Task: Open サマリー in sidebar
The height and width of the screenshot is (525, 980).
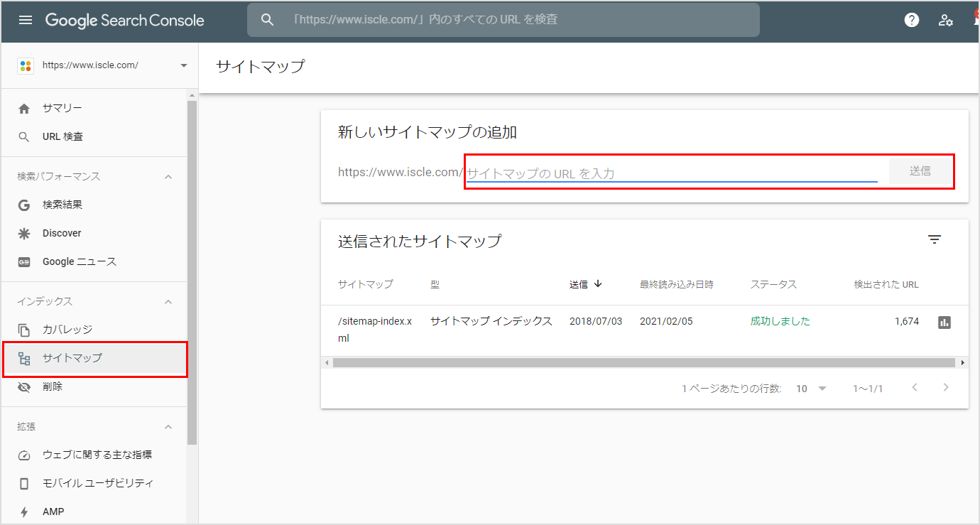Action: 94,108
